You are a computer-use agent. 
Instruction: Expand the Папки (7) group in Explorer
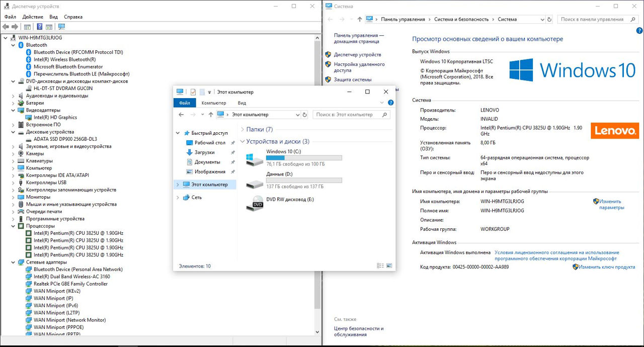242,130
